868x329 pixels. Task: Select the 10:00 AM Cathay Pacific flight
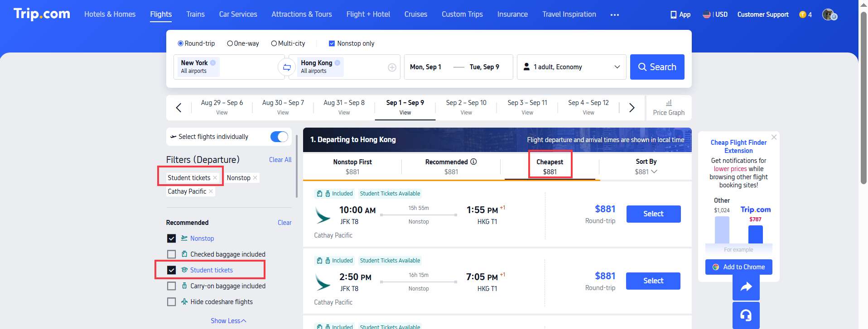[653, 214]
